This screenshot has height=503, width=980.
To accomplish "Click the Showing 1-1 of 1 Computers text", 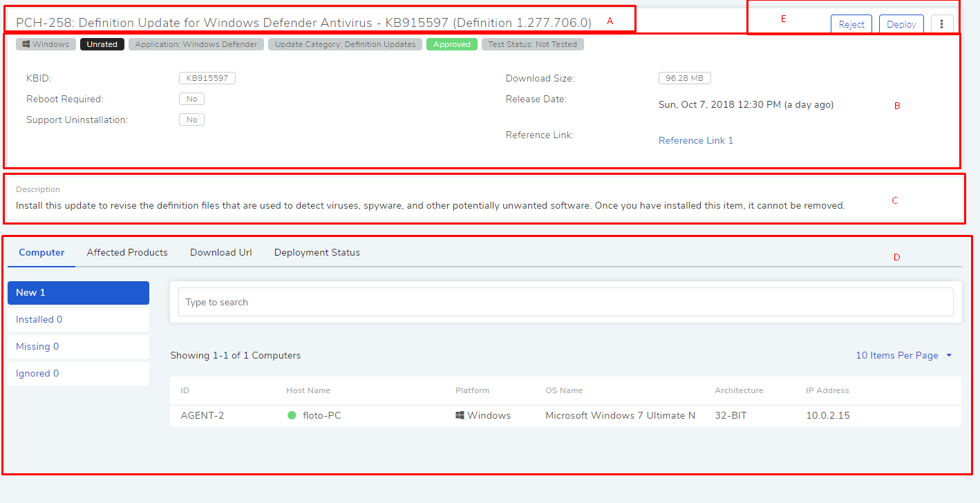I will [x=236, y=355].
